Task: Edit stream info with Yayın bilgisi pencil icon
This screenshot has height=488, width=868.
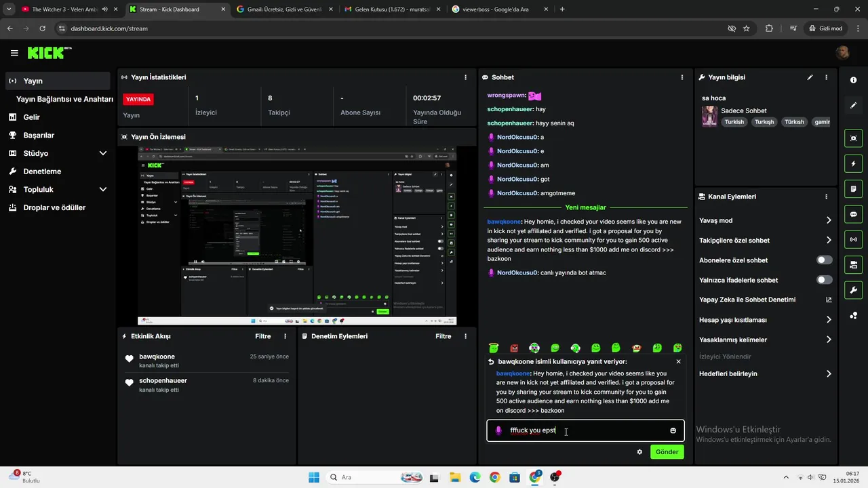Action: pos(810,77)
